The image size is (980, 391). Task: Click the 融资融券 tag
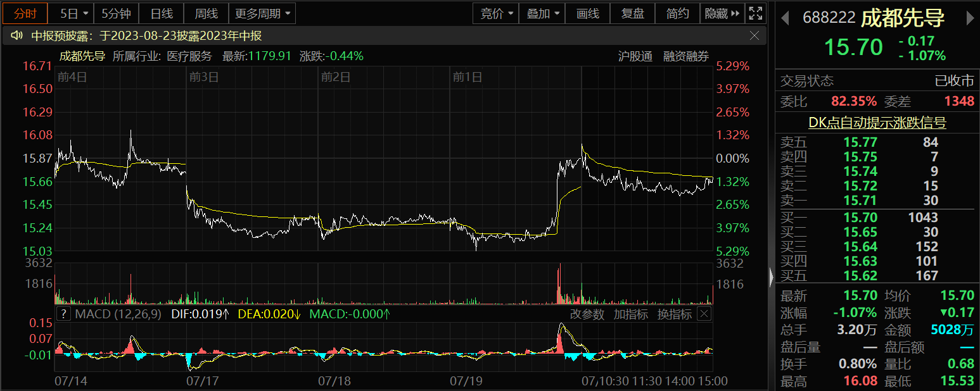click(x=686, y=56)
